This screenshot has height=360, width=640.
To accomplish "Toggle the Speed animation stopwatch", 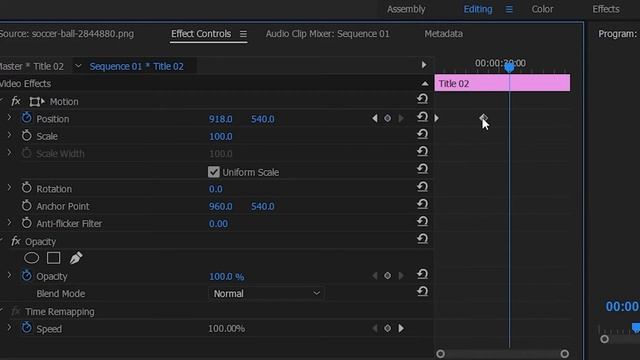I will [27, 328].
